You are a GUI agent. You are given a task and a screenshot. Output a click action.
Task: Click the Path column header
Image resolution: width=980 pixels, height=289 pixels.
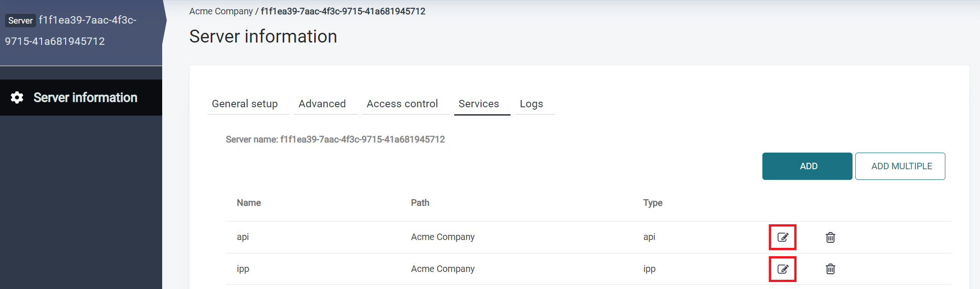pyautogui.click(x=420, y=203)
